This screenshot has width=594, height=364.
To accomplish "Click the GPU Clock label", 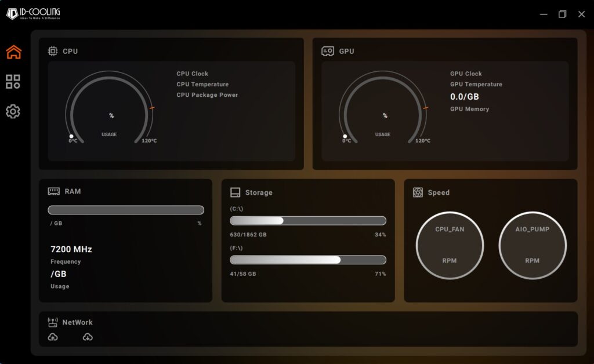I will [466, 74].
